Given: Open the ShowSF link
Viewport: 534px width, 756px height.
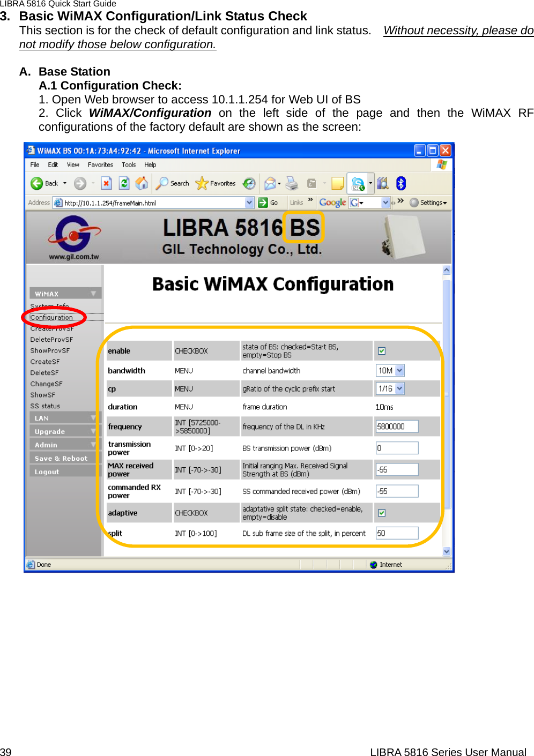Looking at the screenshot, I should click(x=43, y=395).
